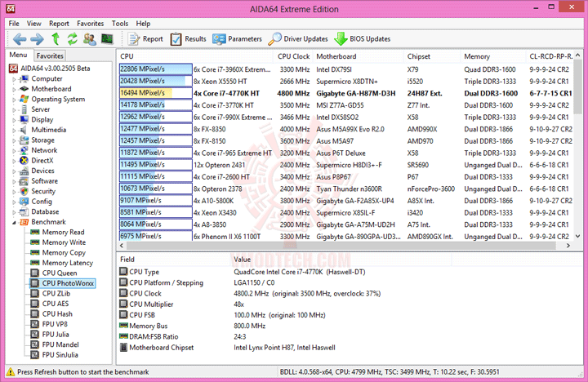Expand the Server tree node
This screenshot has width=588, height=382.
point(14,109)
